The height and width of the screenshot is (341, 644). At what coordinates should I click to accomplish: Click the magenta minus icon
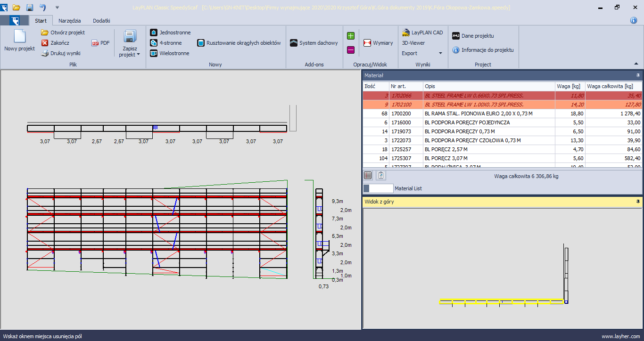(x=351, y=50)
